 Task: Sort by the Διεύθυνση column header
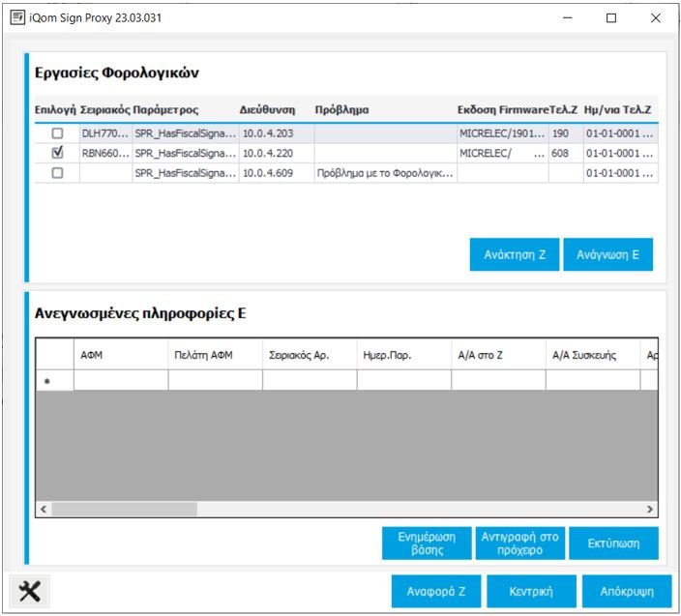click(267, 110)
